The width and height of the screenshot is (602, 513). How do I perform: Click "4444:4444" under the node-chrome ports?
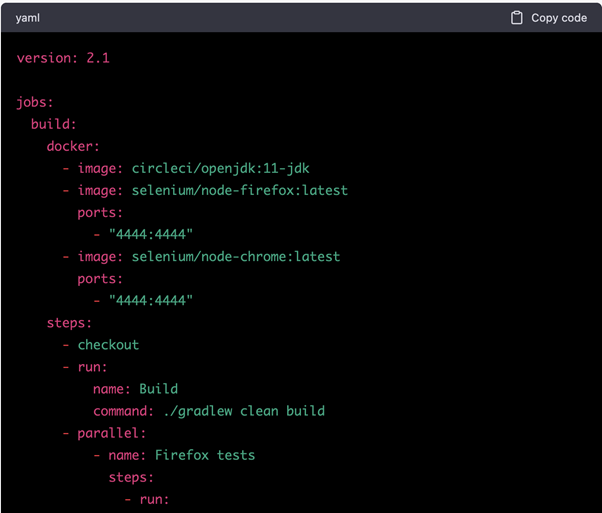pos(150,300)
